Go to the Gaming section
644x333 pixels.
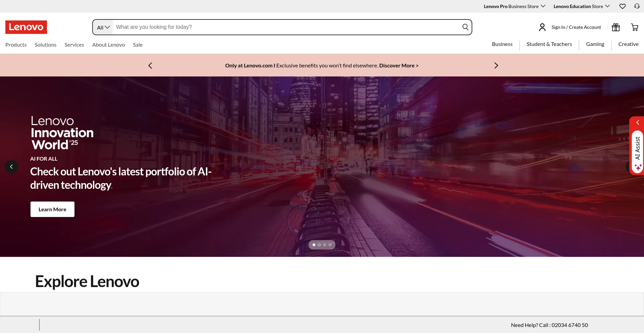pyautogui.click(x=595, y=44)
